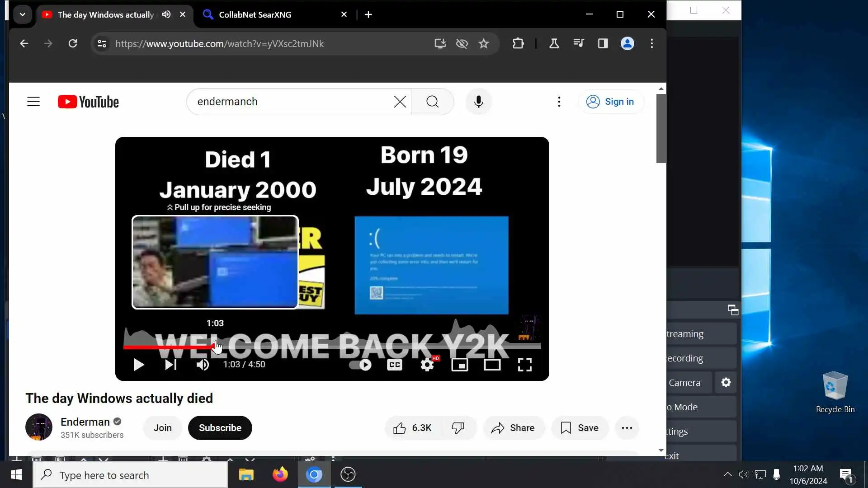Open Chrome's three-dot main menu
Screen dimensions: 868x488
click(651, 43)
